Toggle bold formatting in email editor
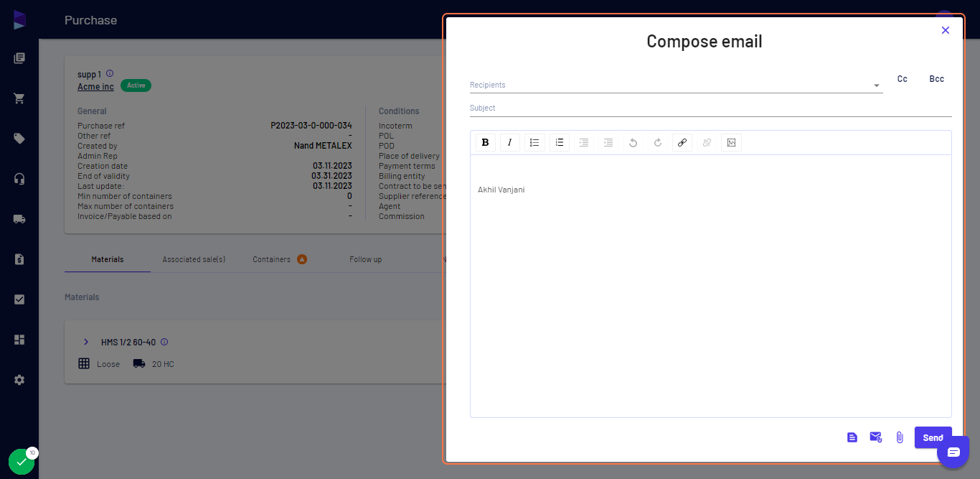980x479 pixels. click(486, 142)
